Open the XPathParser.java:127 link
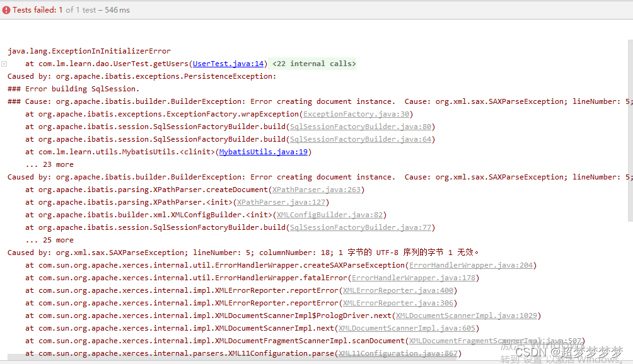This screenshot has width=633, height=364. [x=281, y=202]
